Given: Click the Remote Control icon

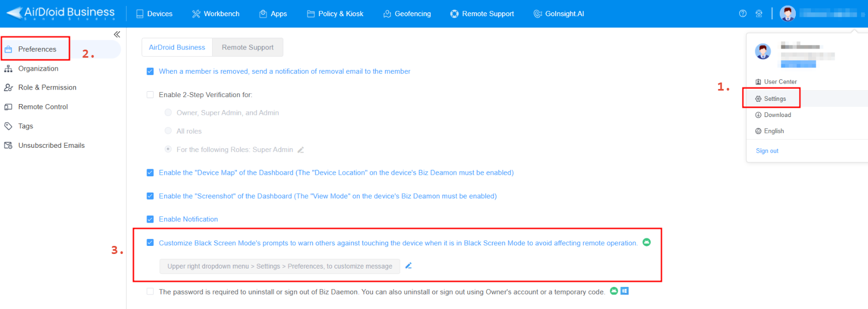Looking at the screenshot, I should (8, 107).
